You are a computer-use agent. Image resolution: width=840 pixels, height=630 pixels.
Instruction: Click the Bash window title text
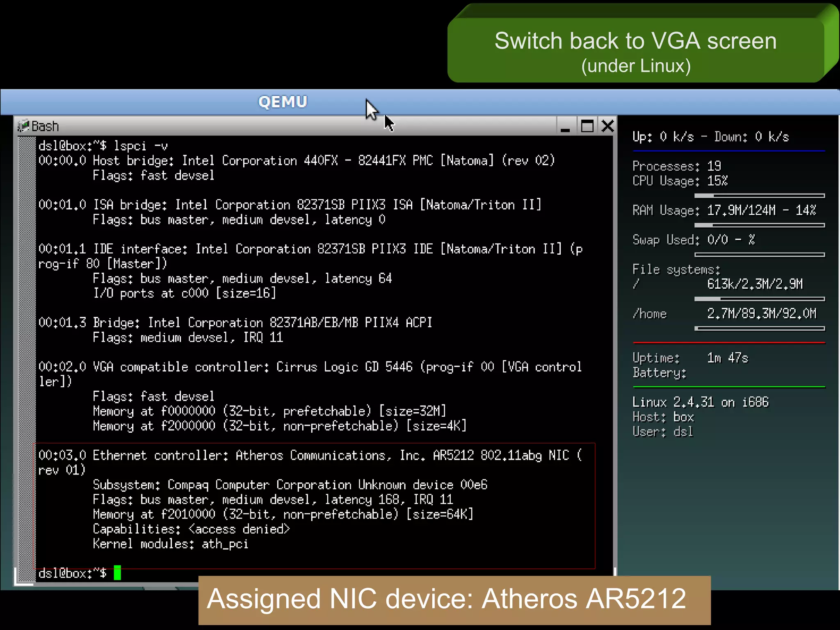pos(46,126)
